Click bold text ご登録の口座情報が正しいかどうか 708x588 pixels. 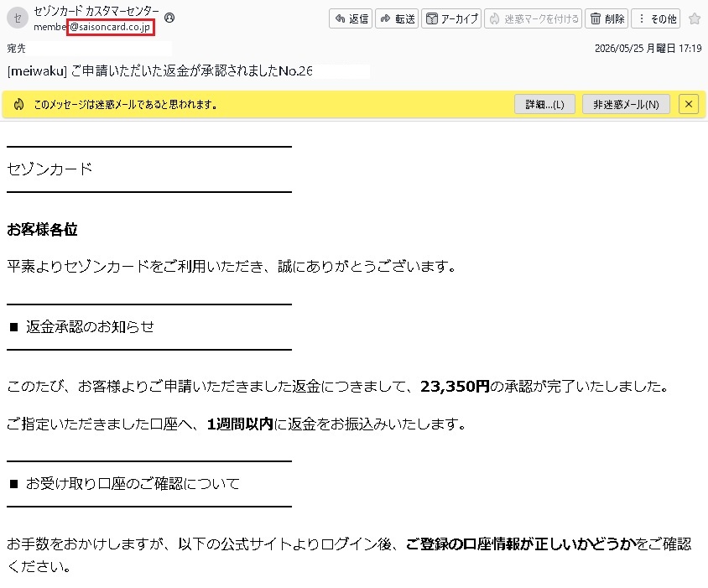[521, 544]
